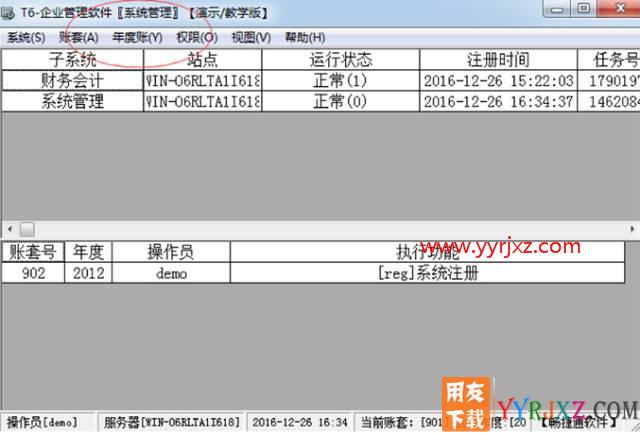Click status bar date 2016-12-26 16:34
The width and height of the screenshot is (640, 434).
[300, 422]
